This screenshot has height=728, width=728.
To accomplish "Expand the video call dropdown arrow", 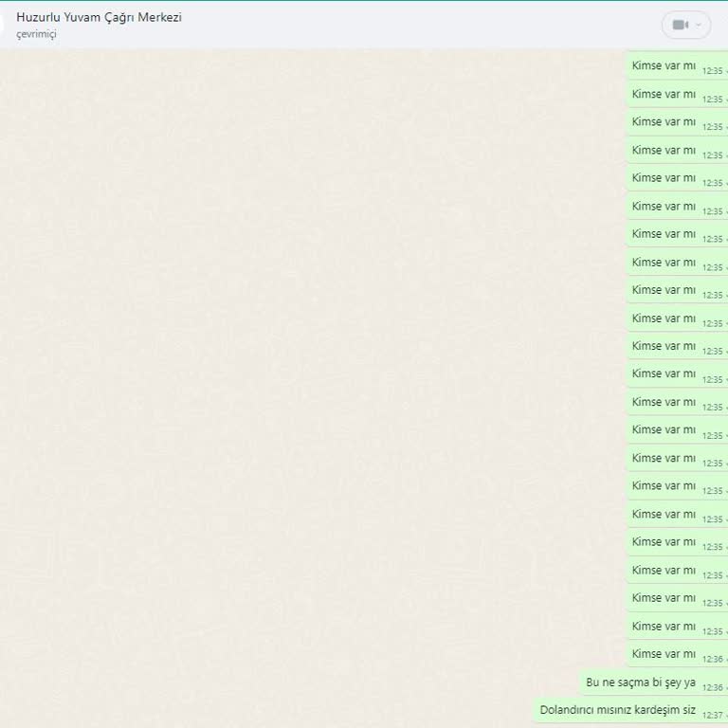I will click(700, 25).
